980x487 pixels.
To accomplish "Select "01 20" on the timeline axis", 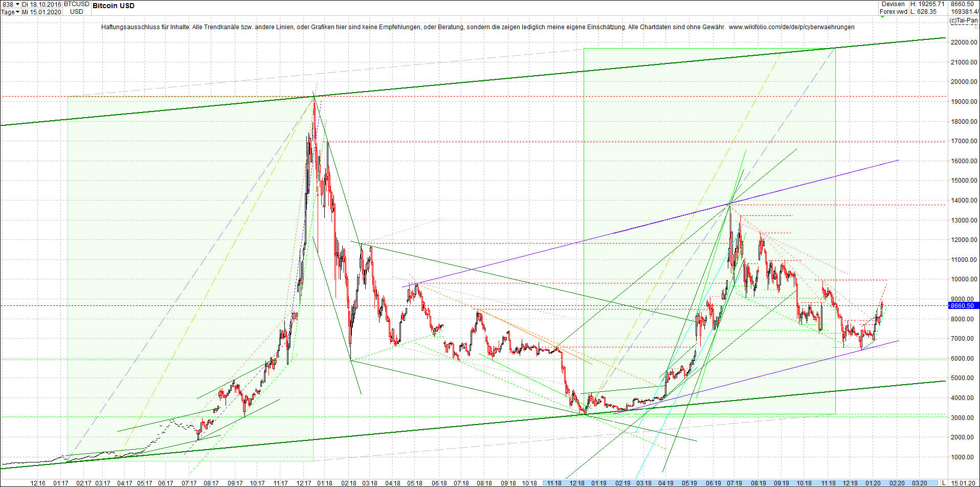I will [874, 483].
